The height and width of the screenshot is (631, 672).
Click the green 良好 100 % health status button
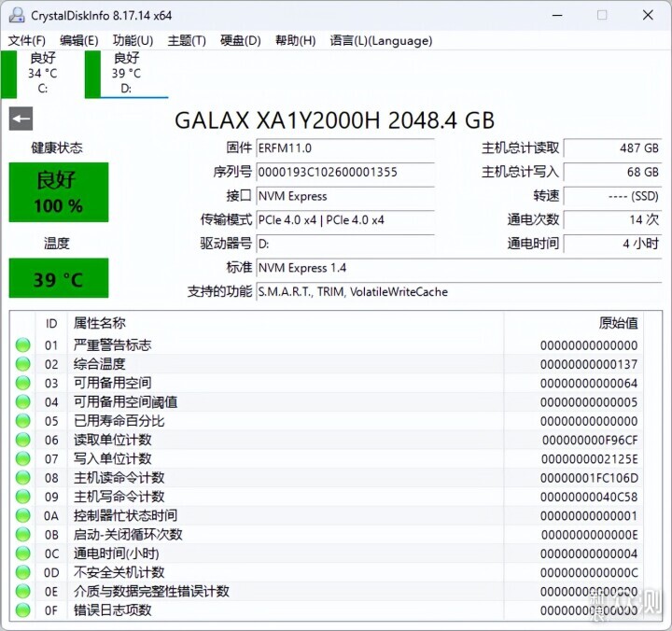[x=59, y=192]
